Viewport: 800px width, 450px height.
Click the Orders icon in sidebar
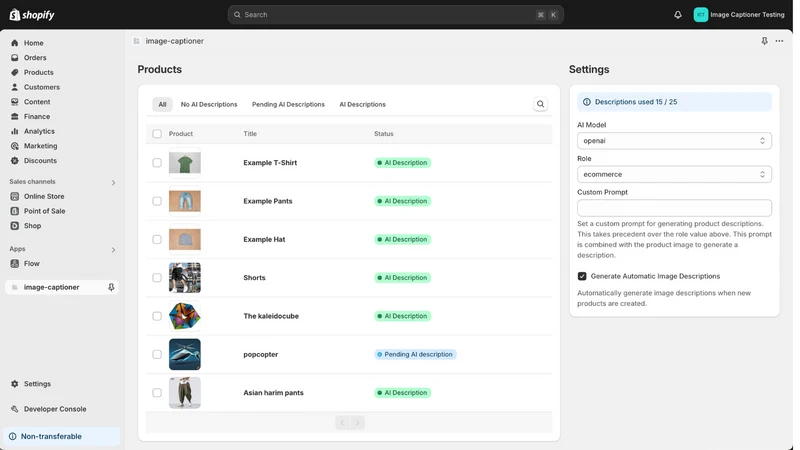[15, 58]
